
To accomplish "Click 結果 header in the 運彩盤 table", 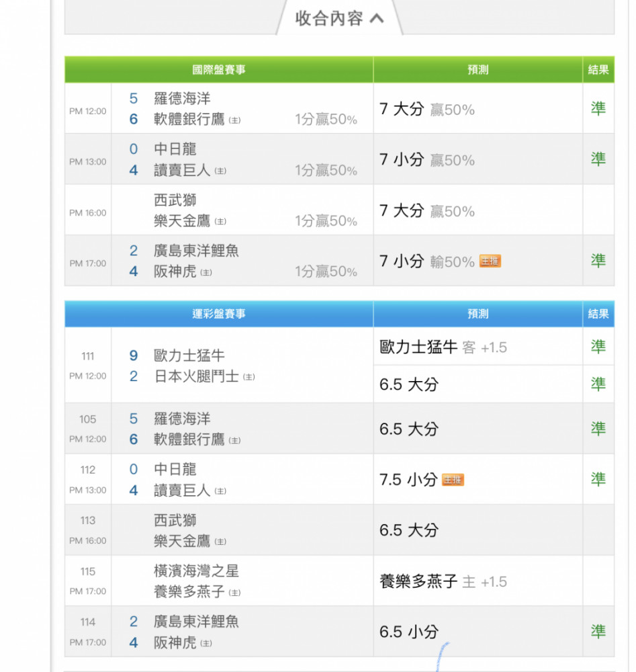I will [598, 314].
